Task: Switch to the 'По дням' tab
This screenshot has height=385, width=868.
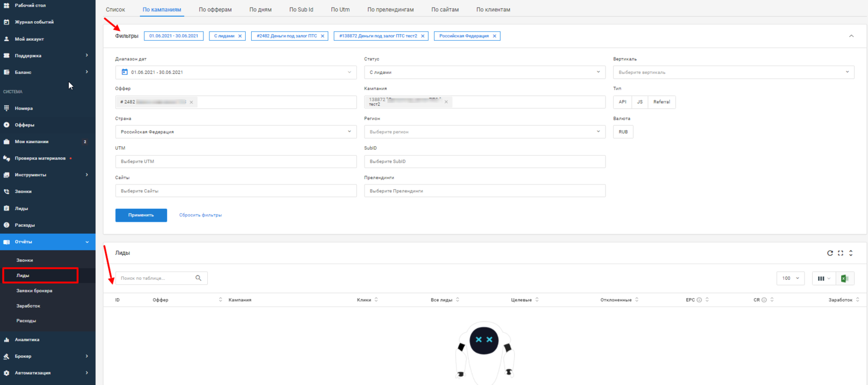Action: click(x=260, y=10)
